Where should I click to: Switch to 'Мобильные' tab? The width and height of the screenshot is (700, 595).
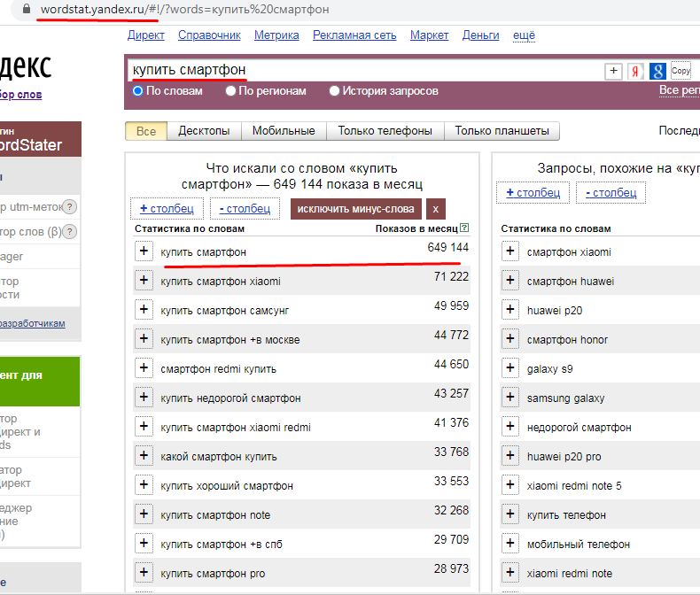284,131
